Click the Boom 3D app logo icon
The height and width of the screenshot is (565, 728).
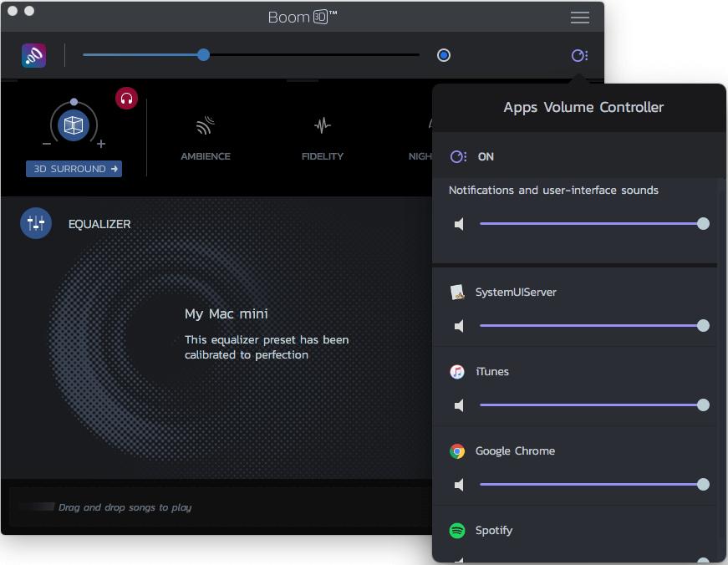34,56
